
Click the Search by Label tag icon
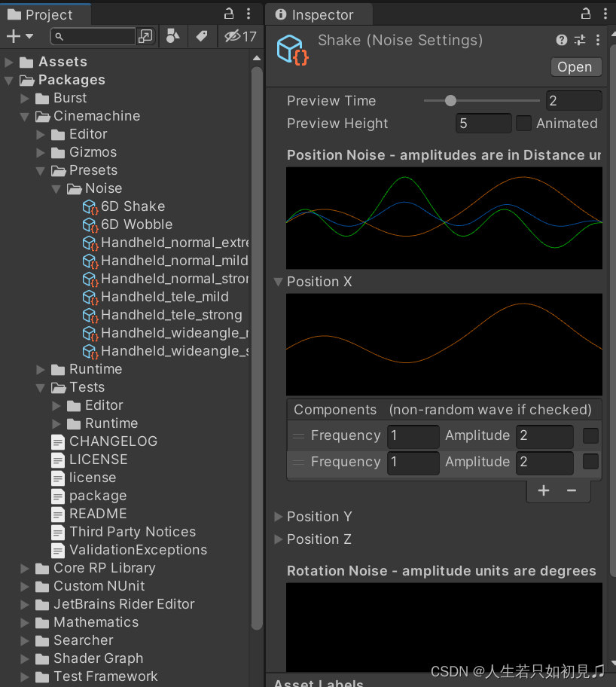[202, 36]
